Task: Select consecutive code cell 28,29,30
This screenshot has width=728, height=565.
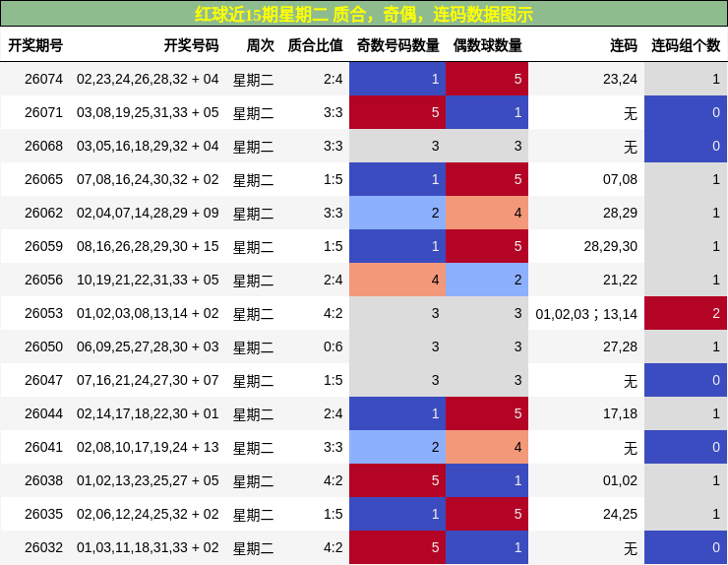Action: [611, 246]
